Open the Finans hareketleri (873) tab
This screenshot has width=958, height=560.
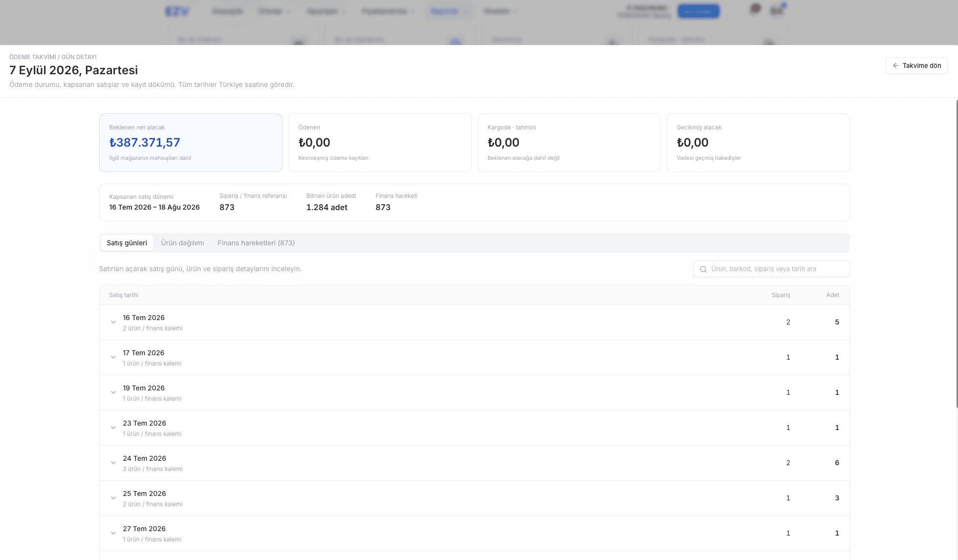(x=256, y=243)
